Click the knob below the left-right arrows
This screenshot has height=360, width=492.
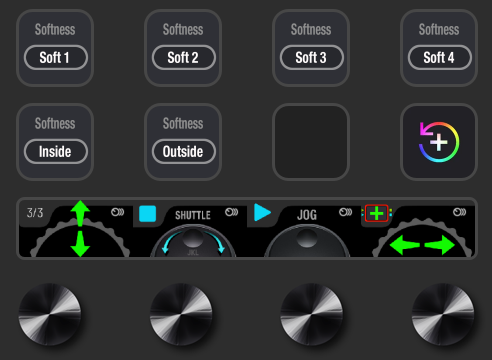tap(443, 314)
